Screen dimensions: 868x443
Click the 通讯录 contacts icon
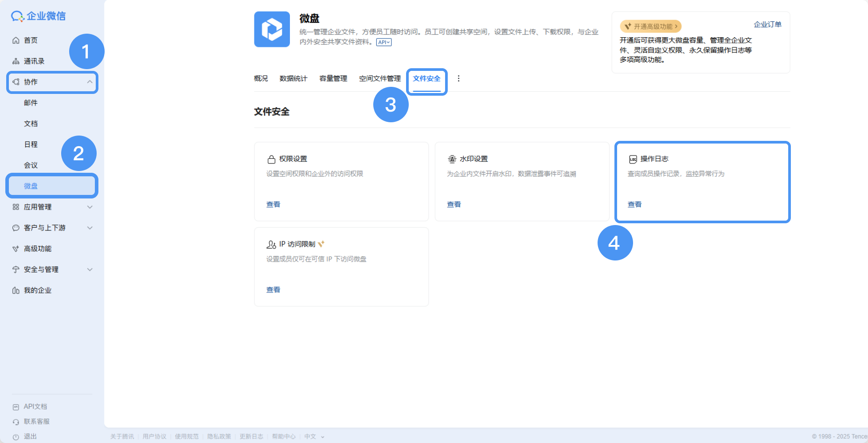click(16, 61)
